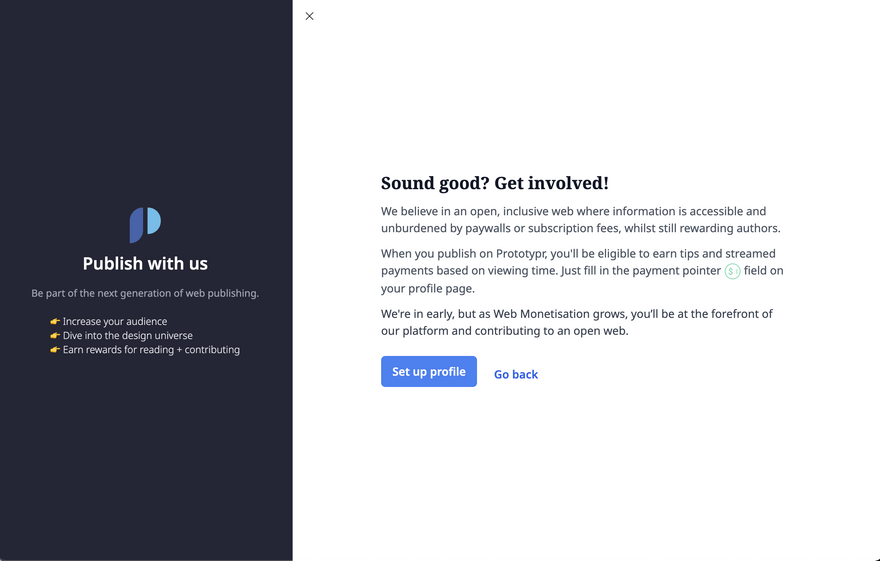Close the dialog with the X icon
880x561 pixels.
click(309, 16)
